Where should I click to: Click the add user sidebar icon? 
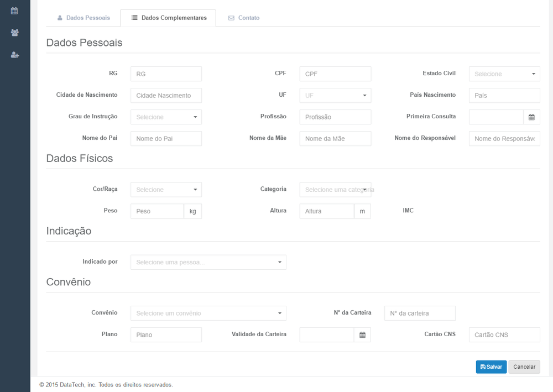tap(15, 55)
